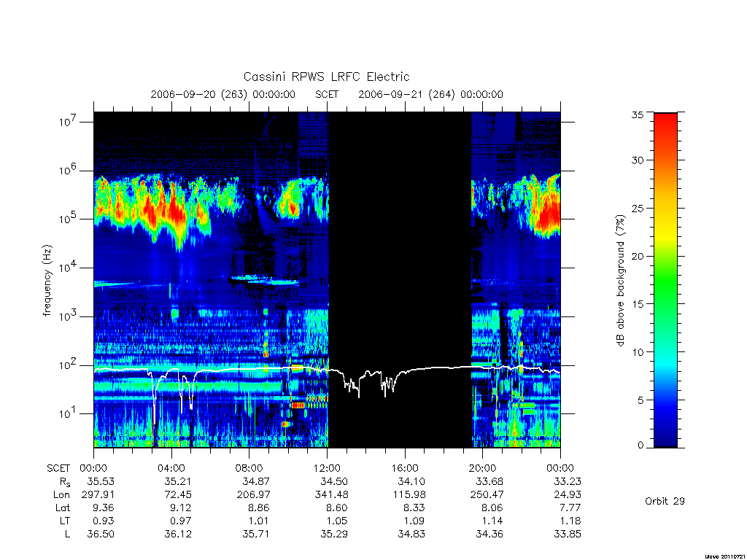Click L value 36.50
The height and width of the screenshot is (560, 747).
tap(101, 534)
